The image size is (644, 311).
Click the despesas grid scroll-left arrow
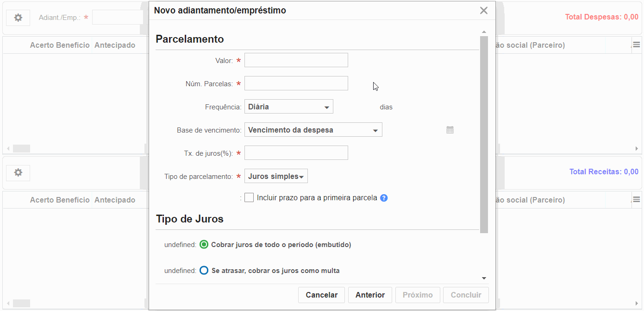click(x=8, y=149)
